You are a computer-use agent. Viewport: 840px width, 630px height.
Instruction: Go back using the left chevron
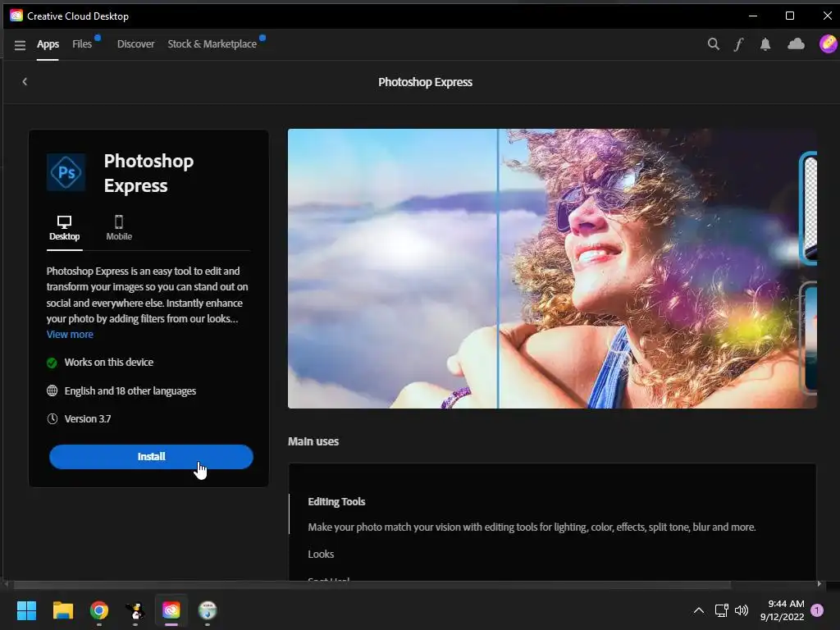coord(25,81)
